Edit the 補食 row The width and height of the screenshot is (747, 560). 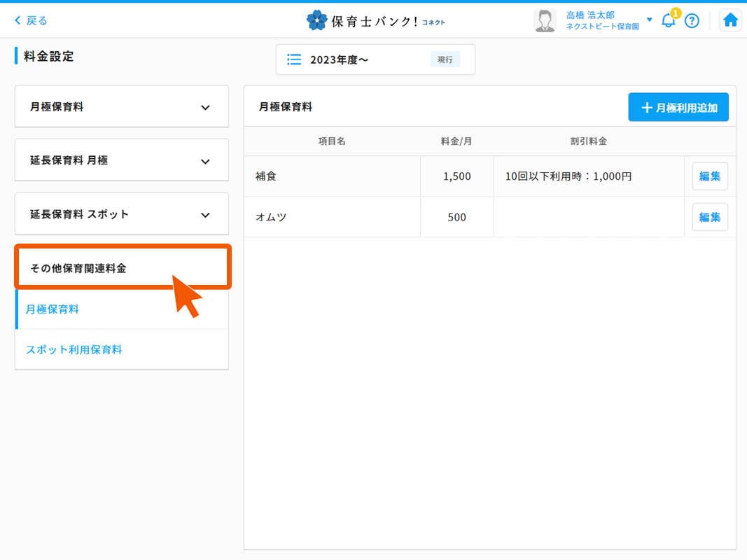[710, 176]
